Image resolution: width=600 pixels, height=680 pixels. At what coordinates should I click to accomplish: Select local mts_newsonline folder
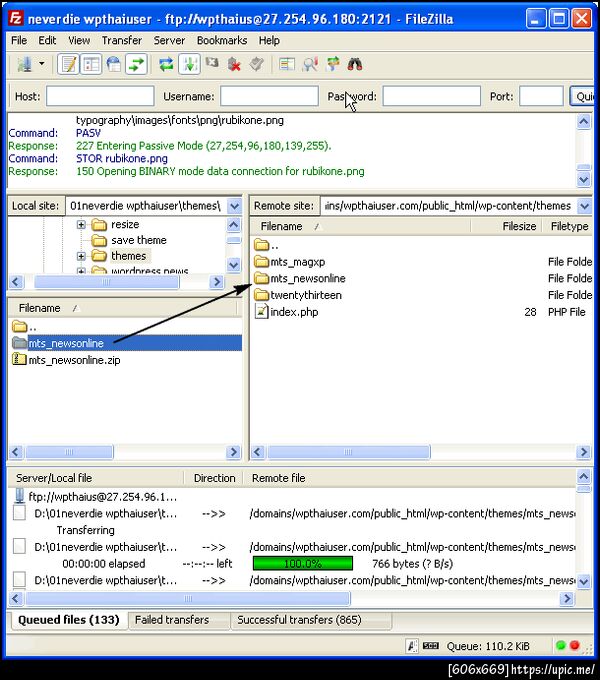coord(125,343)
